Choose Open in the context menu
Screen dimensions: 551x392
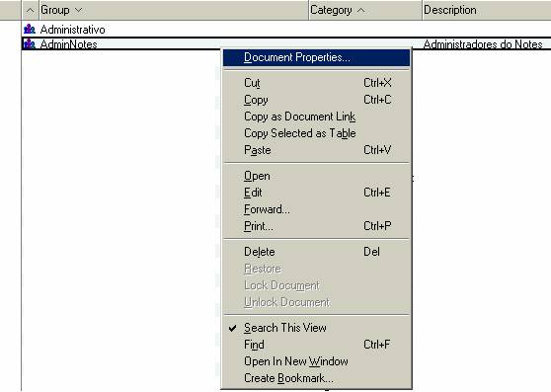(x=316, y=176)
